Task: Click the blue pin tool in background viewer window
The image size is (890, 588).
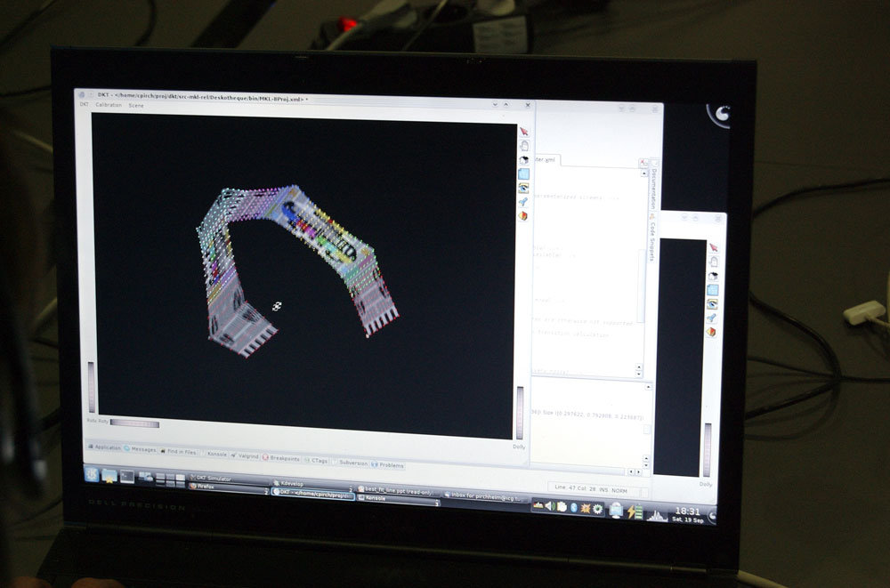Action: coord(712,318)
